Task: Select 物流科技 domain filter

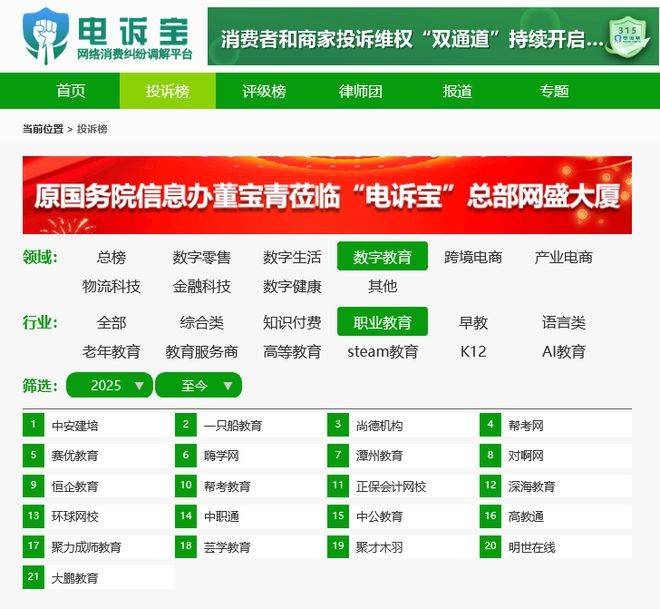Action: point(111,286)
